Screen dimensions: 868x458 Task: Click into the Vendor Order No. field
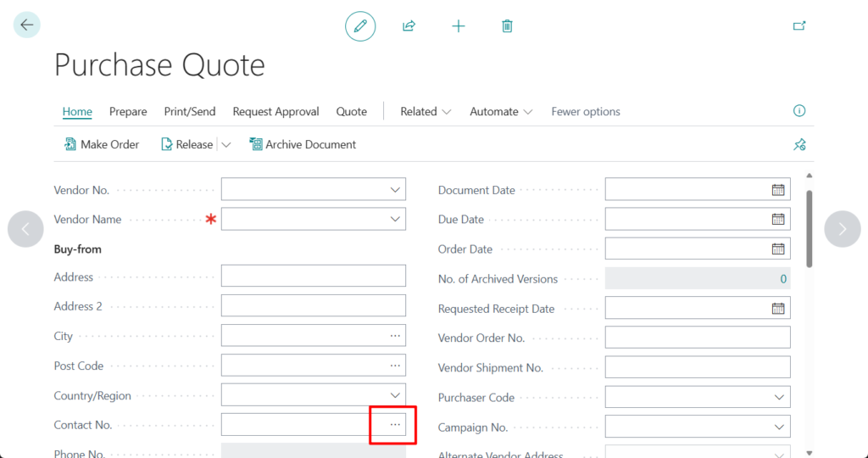point(697,338)
